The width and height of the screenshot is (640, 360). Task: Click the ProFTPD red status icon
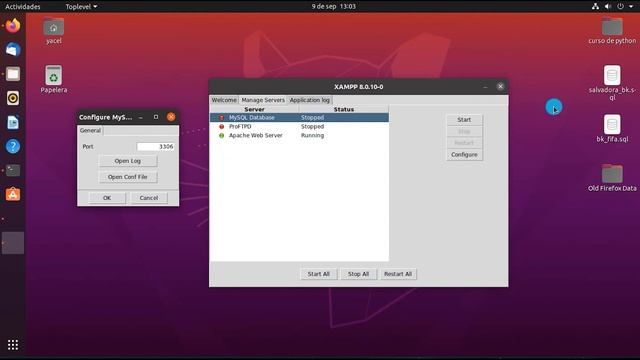point(222,127)
